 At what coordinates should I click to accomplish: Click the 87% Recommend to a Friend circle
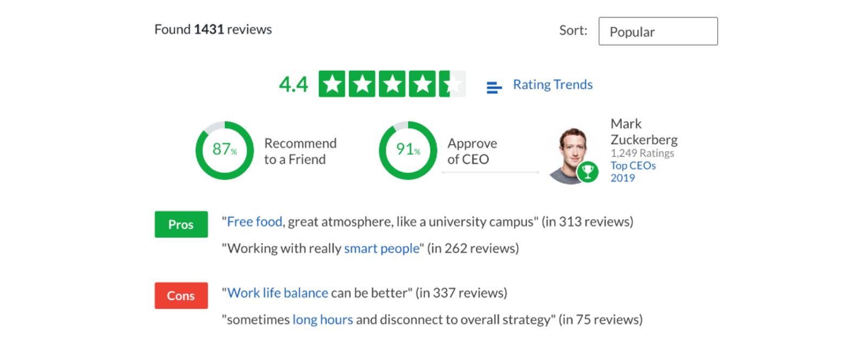coord(225,150)
